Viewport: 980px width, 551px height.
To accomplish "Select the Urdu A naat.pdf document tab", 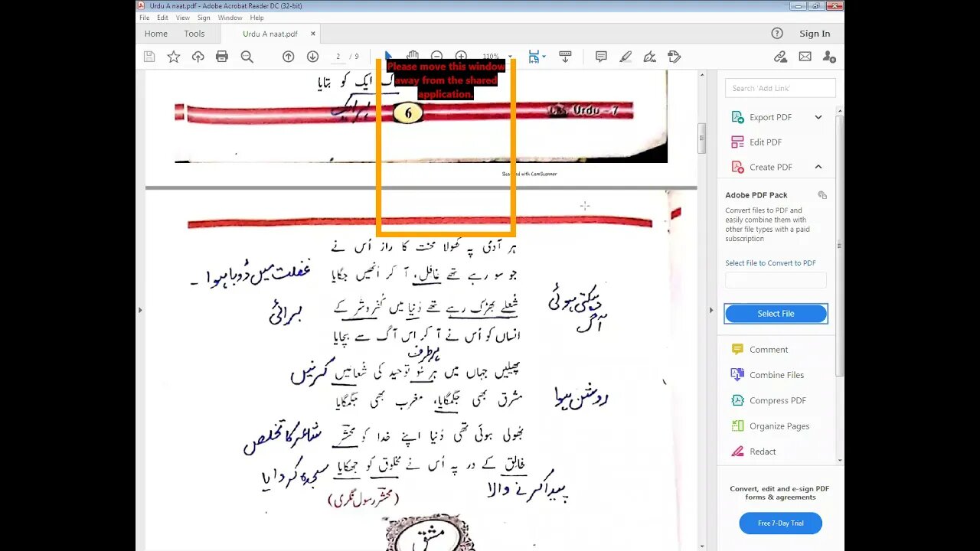I will (270, 34).
